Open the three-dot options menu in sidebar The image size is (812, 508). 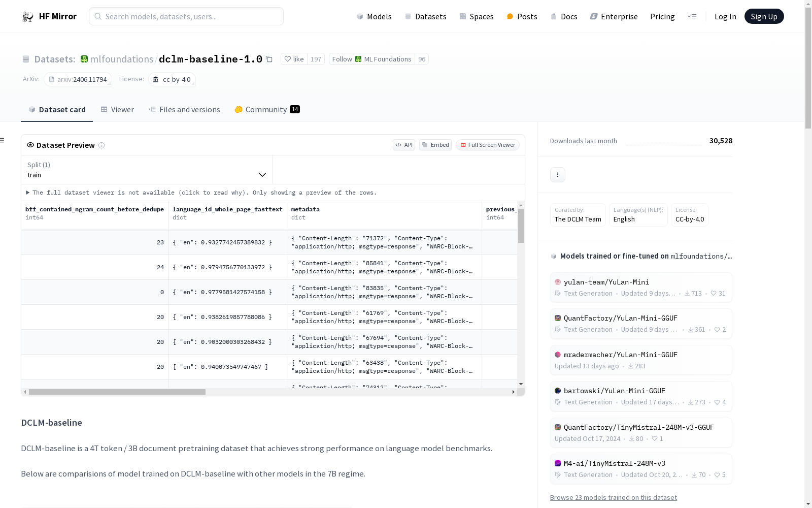pyautogui.click(x=558, y=175)
